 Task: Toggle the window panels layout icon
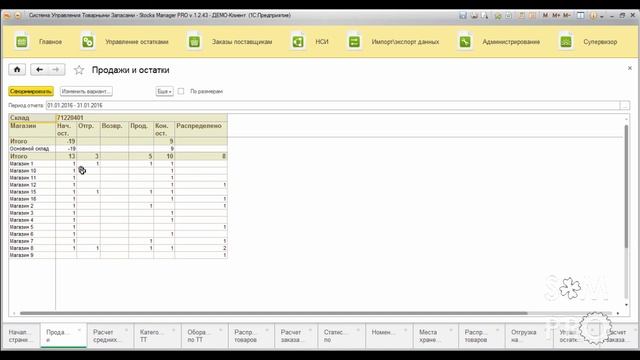pyautogui.click(x=580, y=16)
